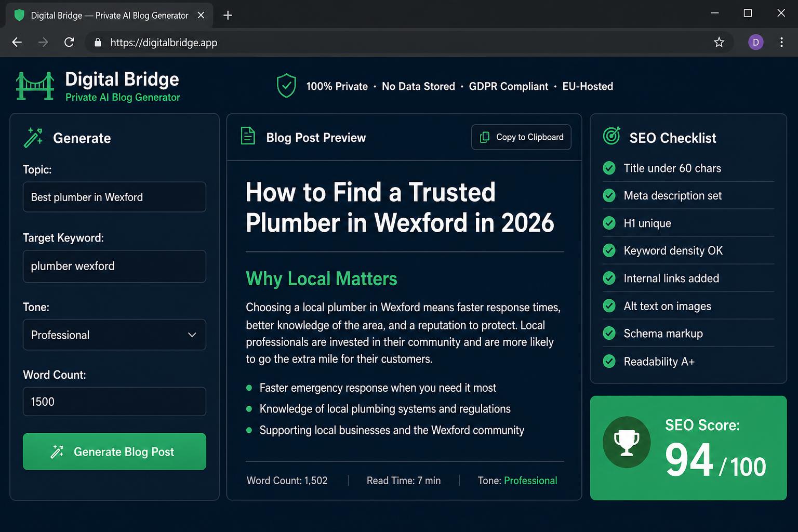Viewport: 798px width, 532px height.
Task: Click the check icon for H1 unique
Action: 609,223
